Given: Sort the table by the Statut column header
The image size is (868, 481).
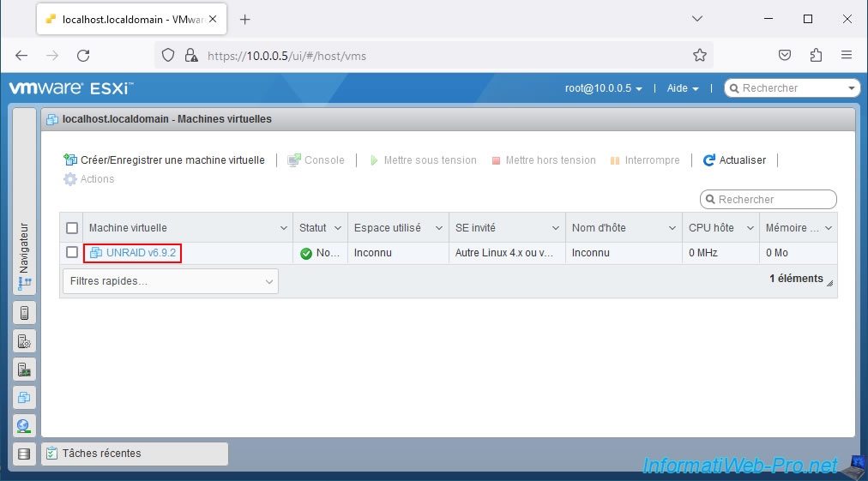Looking at the screenshot, I should (x=313, y=228).
